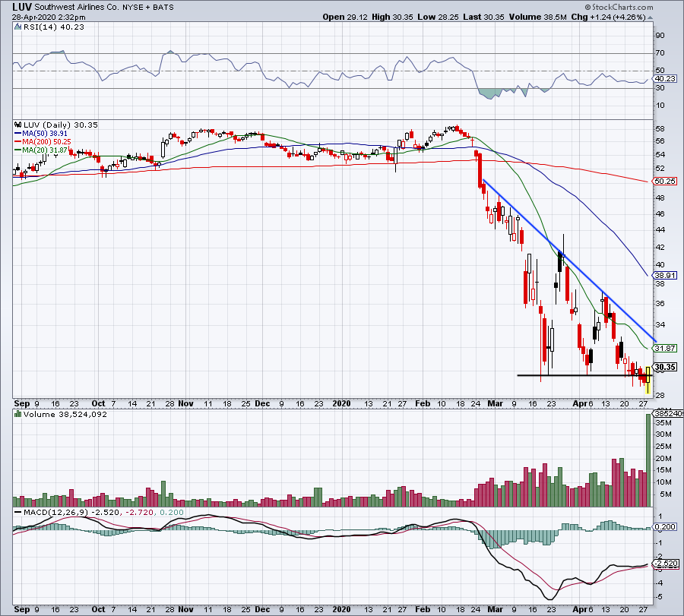The image size is (684, 616).
Task: Click the red MA(200) legend line marker
Action: coord(18,142)
